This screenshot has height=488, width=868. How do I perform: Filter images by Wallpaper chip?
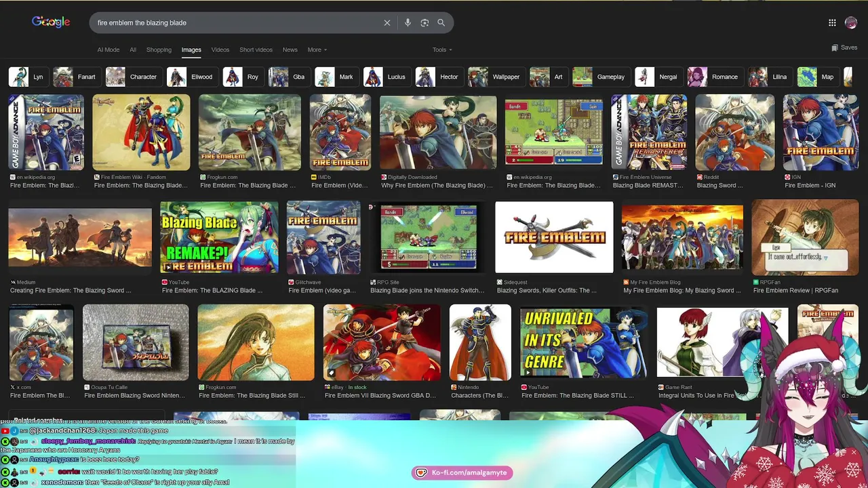pyautogui.click(x=496, y=77)
